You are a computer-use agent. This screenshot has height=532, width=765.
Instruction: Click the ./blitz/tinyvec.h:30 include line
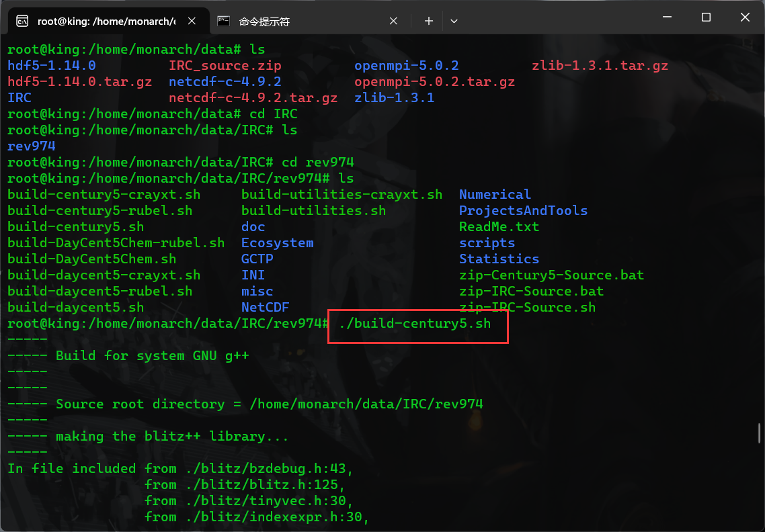coord(270,500)
